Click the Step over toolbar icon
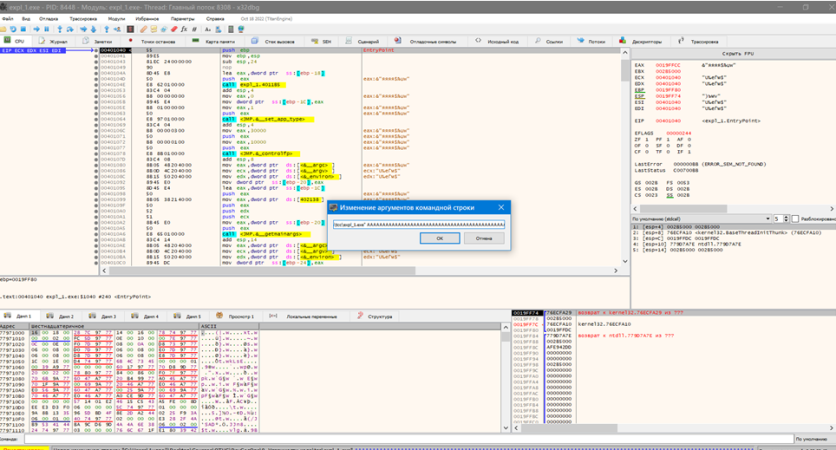836x450 pixels. (x=70, y=29)
